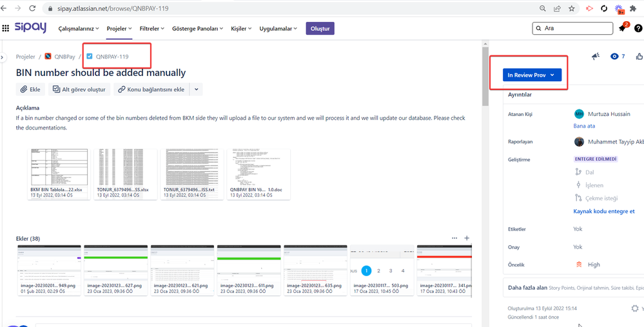Open TONUR_6379496...ISS.txt attachment
The image size is (644, 327).
pos(192,174)
